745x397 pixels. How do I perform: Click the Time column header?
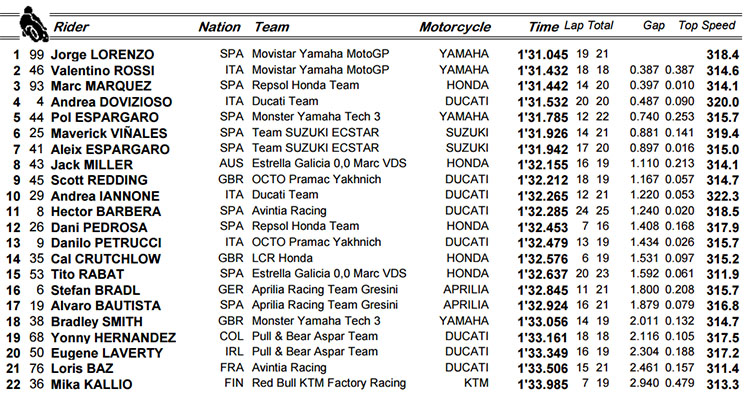click(x=544, y=27)
